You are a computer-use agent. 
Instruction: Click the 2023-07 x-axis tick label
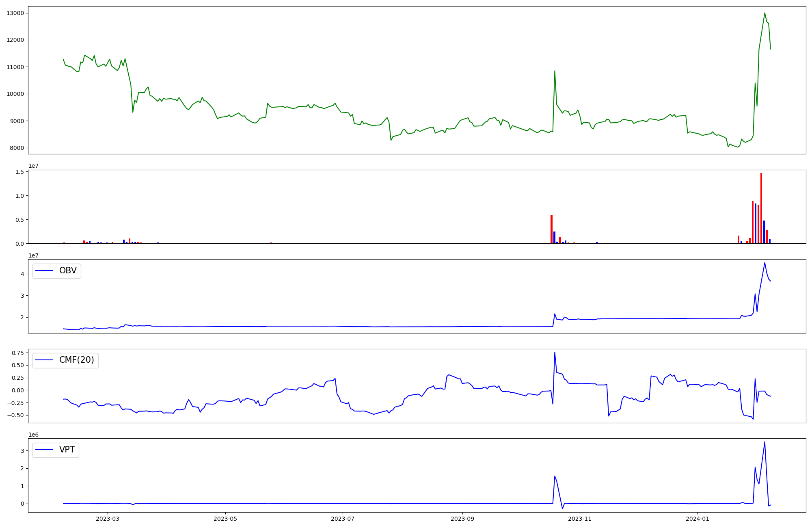343,519
